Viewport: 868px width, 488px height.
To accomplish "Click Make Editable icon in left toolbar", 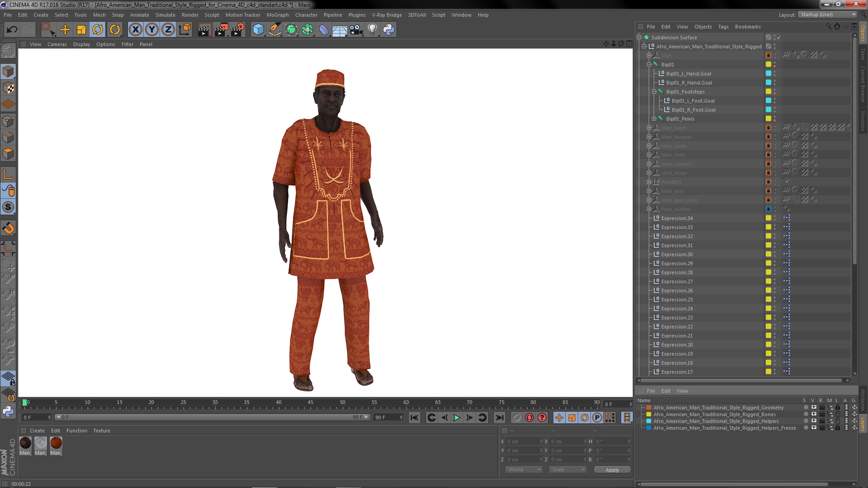I will click(x=8, y=51).
